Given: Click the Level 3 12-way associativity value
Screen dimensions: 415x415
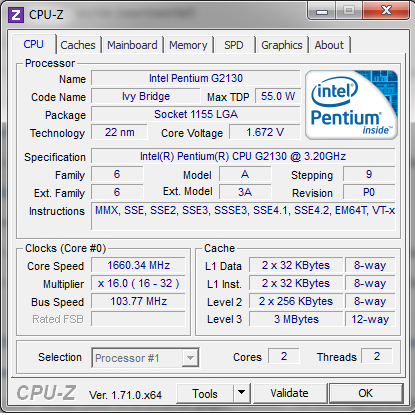Looking at the screenshot, I should coord(370,319).
